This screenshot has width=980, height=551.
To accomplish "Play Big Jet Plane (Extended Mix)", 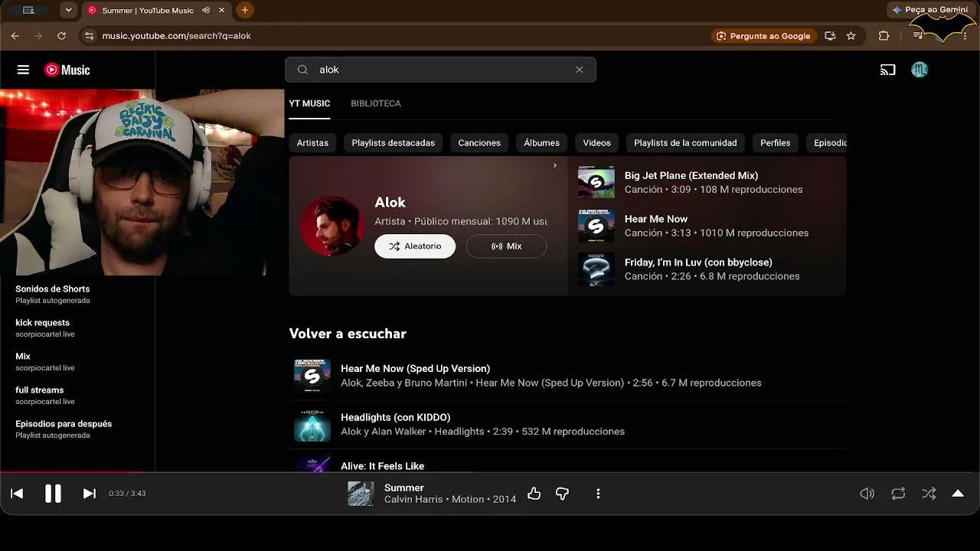I will point(691,175).
